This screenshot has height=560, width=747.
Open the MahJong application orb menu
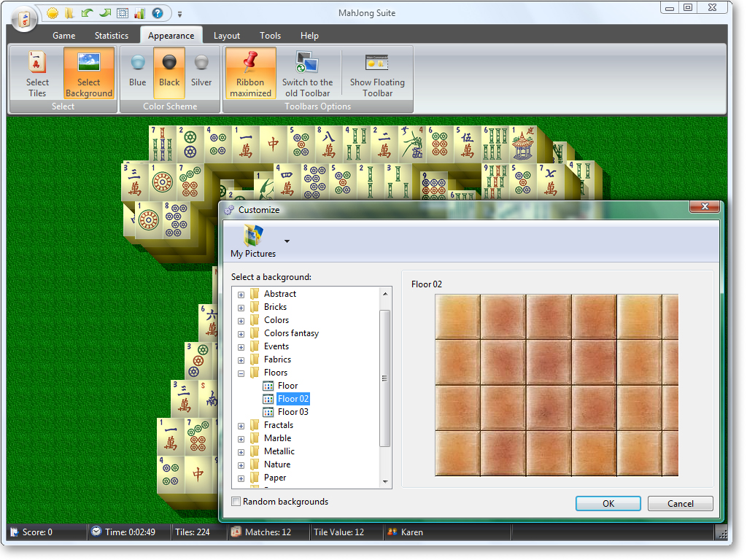[24, 19]
